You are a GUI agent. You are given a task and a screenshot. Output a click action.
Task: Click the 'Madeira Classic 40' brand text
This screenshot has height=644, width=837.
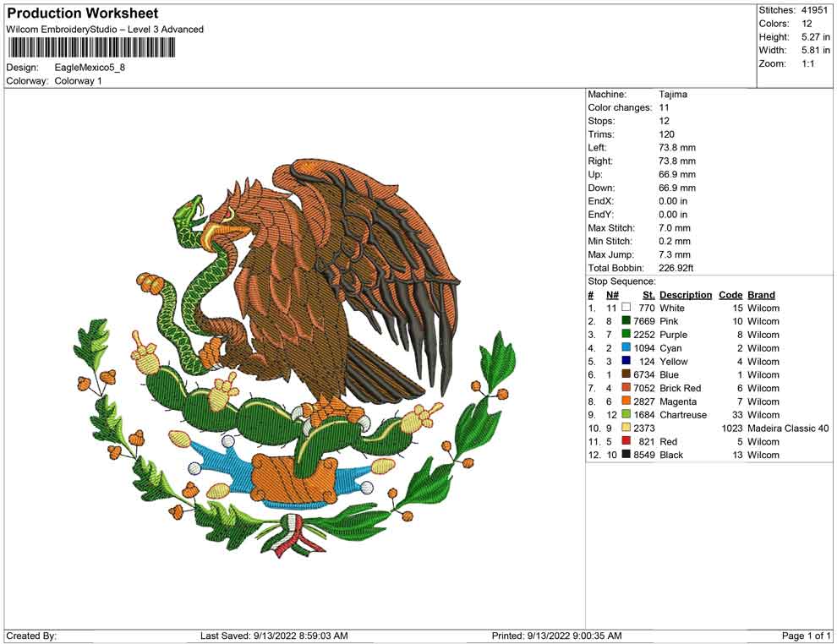coord(788,428)
